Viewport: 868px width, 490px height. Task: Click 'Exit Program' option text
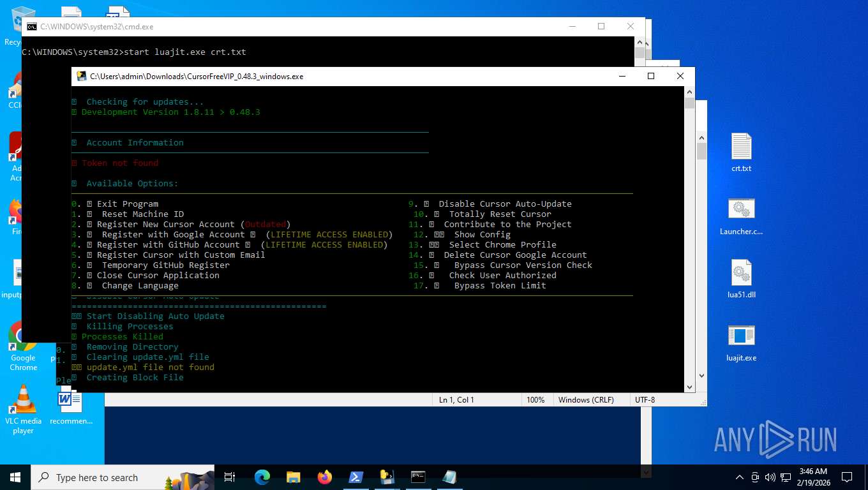[x=128, y=204]
